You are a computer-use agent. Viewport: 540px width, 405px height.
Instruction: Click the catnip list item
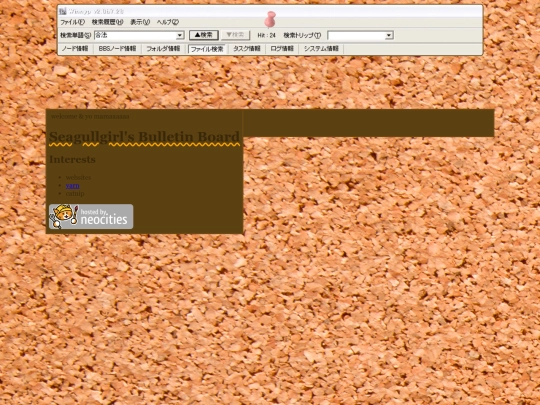tap(75, 194)
